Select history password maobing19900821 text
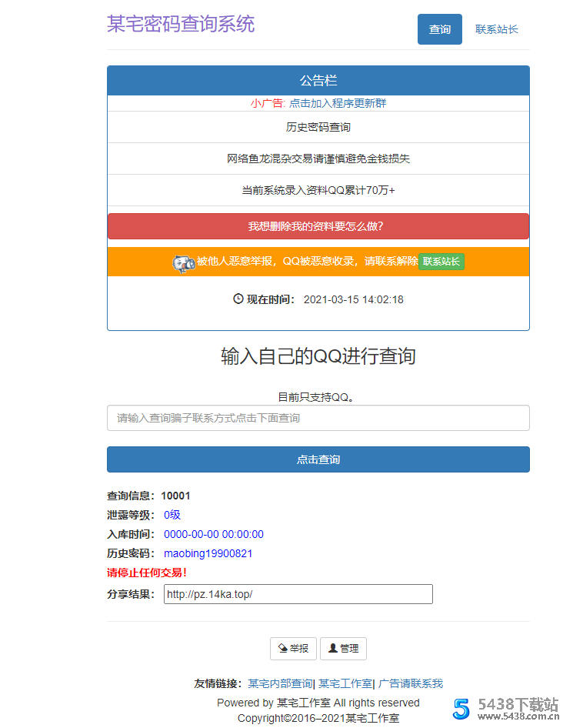 pyautogui.click(x=208, y=553)
